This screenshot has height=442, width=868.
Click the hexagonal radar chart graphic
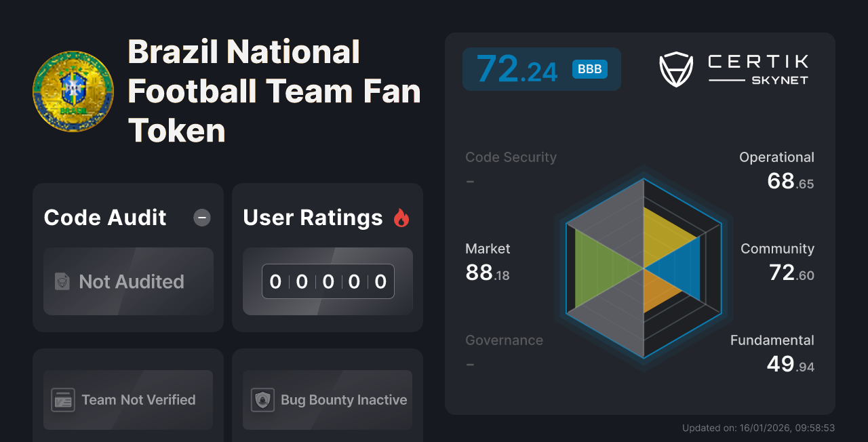[642, 271]
